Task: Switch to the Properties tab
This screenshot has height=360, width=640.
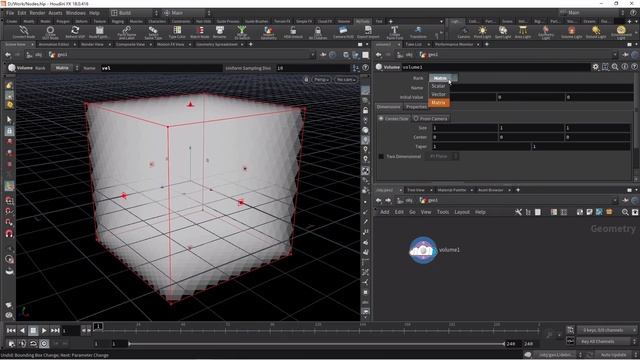Action: 416,107
